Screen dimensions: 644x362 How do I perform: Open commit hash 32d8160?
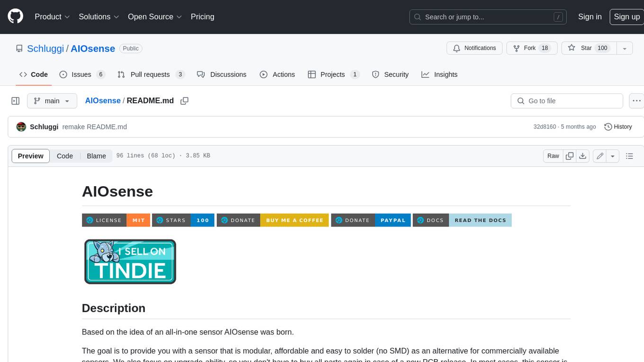pyautogui.click(x=546, y=127)
